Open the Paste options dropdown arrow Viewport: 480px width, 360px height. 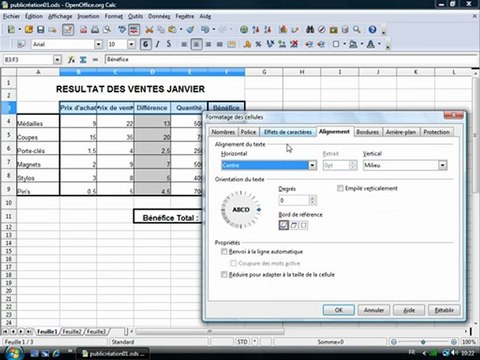pos(181,30)
